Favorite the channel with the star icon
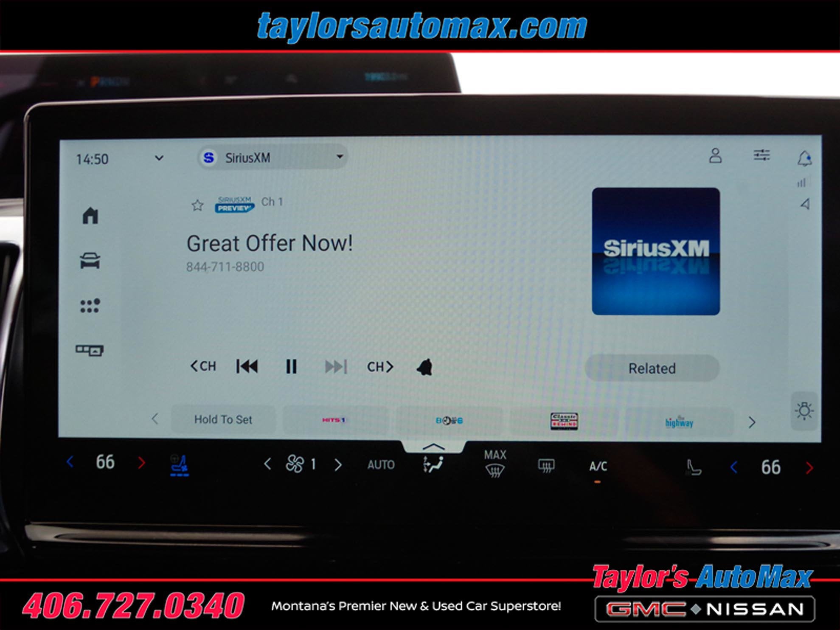The width and height of the screenshot is (840, 630). click(x=197, y=205)
